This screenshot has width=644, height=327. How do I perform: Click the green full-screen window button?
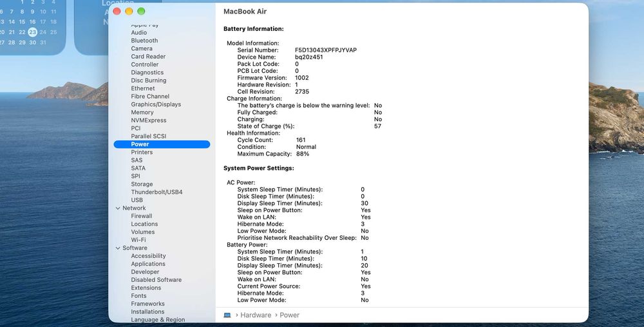point(141,11)
